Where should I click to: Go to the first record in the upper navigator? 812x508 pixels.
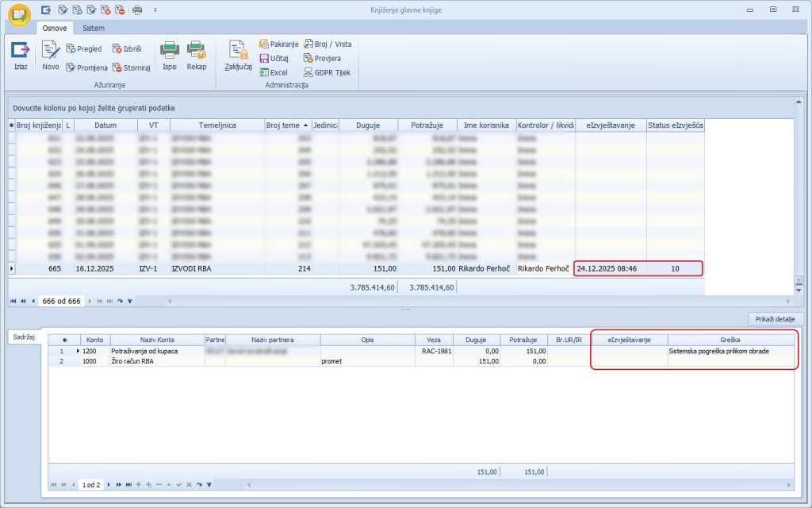(13, 302)
